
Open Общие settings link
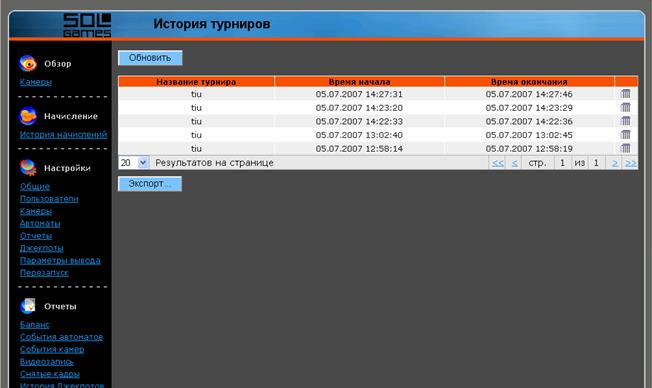[x=35, y=186]
